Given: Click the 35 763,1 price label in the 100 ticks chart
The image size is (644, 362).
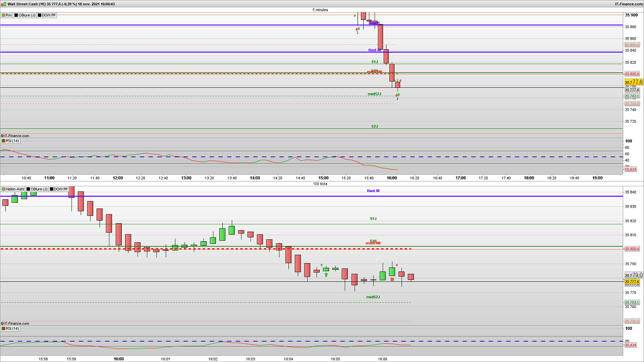Looking at the screenshot, I should (x=632, y=302).
